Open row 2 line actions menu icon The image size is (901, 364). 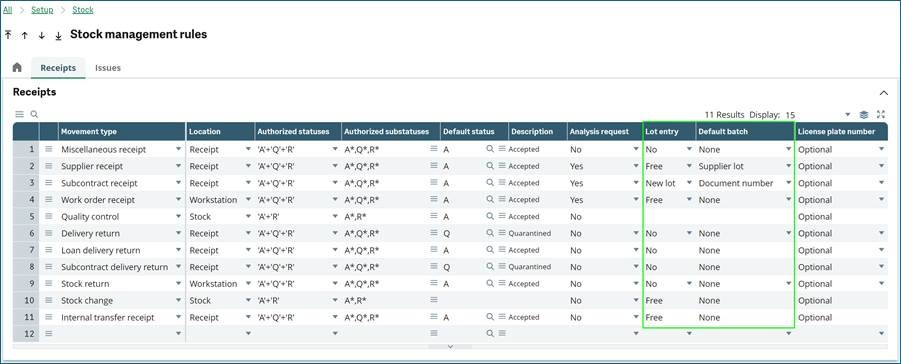coord(49,166)
